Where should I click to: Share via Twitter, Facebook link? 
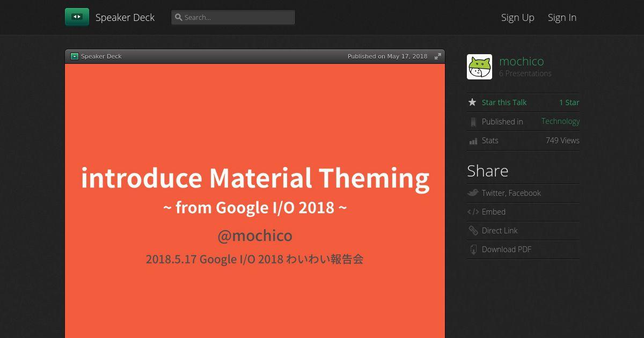511,193
